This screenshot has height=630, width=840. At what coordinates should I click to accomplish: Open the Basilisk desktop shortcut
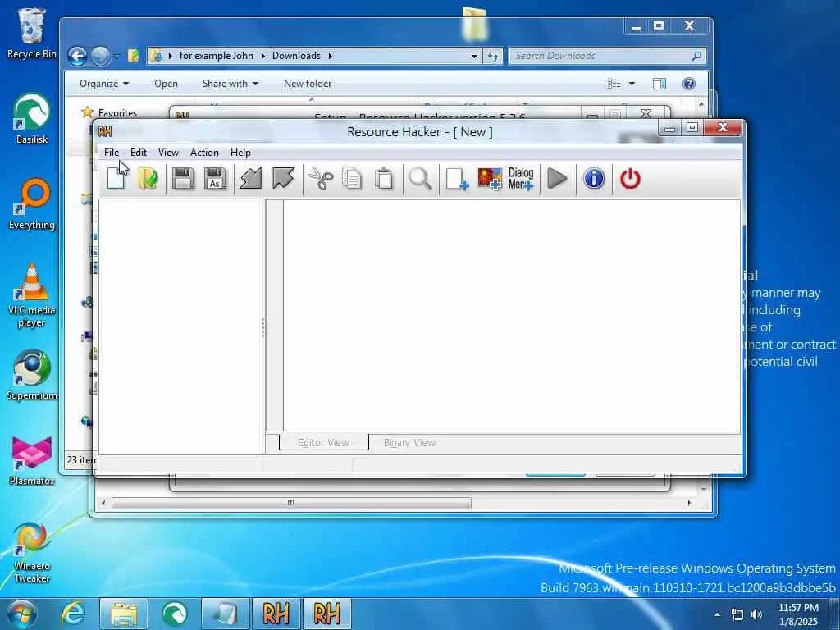[x=32, y=118]
